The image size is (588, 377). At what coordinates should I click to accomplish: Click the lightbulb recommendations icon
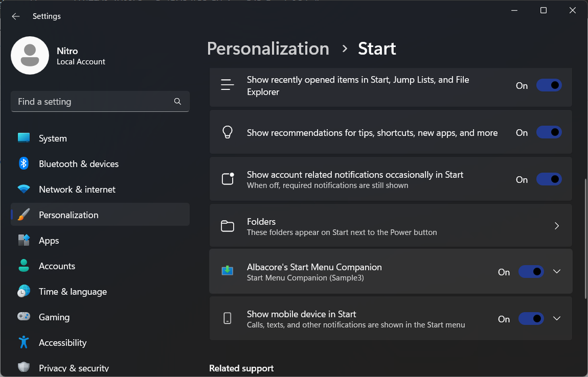click(227, 132)
